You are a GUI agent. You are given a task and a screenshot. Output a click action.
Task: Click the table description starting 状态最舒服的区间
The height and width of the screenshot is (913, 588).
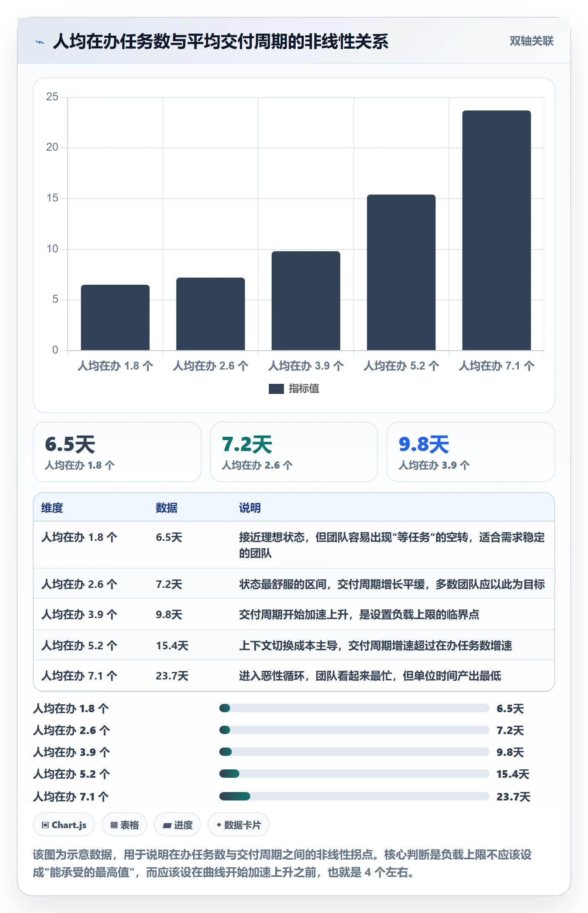click(x=392, y=584)
